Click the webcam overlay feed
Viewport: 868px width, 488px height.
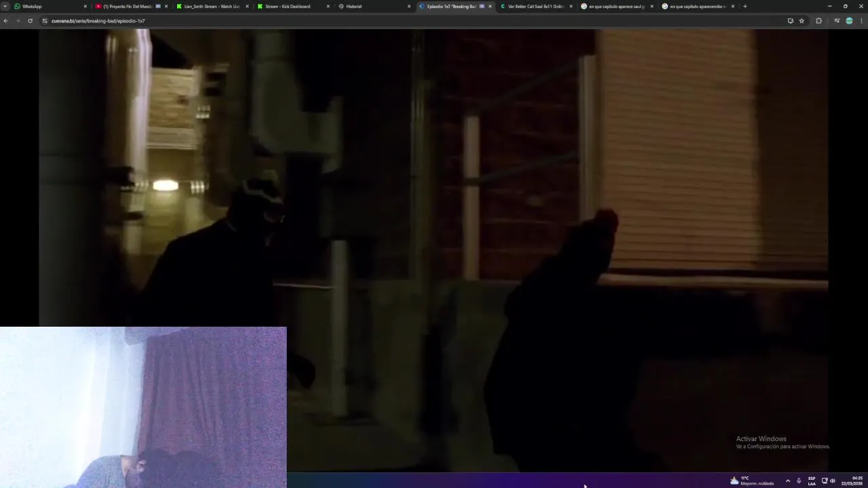point(143,407)
